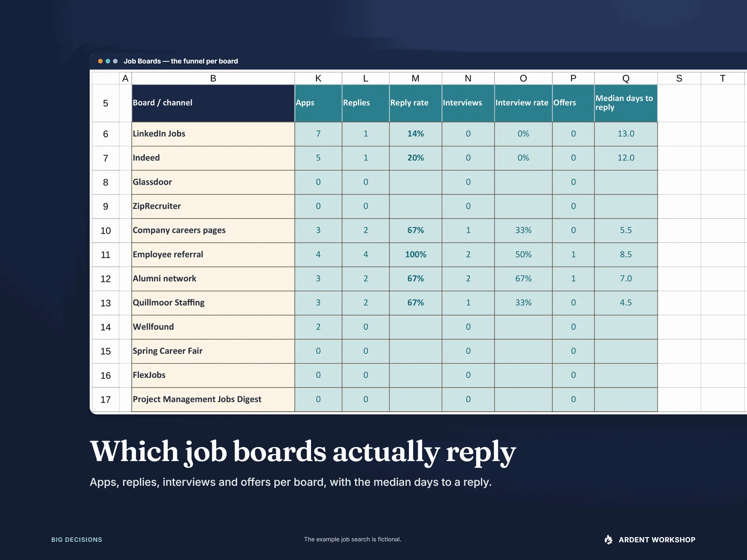This screenshot has height=560, width=747.
Task: Click the "5.5" median days cell
Action: click(x=626, y=231)
